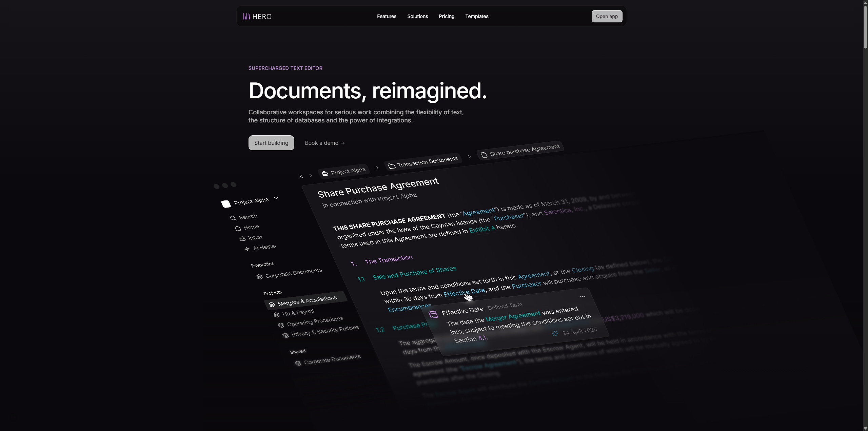Image resolution: width=868 pixels, height=431 pixels.
Task: Click chevron after Project Alpha breadcrumb
Action: [377, 168]
